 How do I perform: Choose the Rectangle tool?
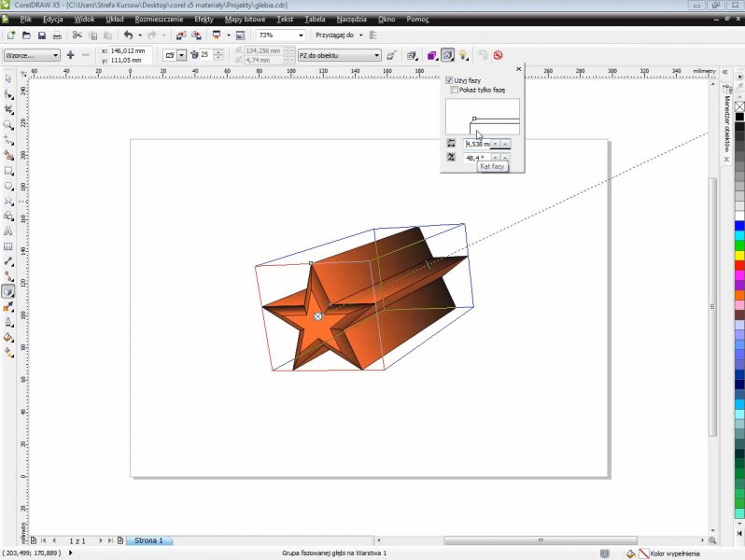pyautogui.click(x=8, y=170)
